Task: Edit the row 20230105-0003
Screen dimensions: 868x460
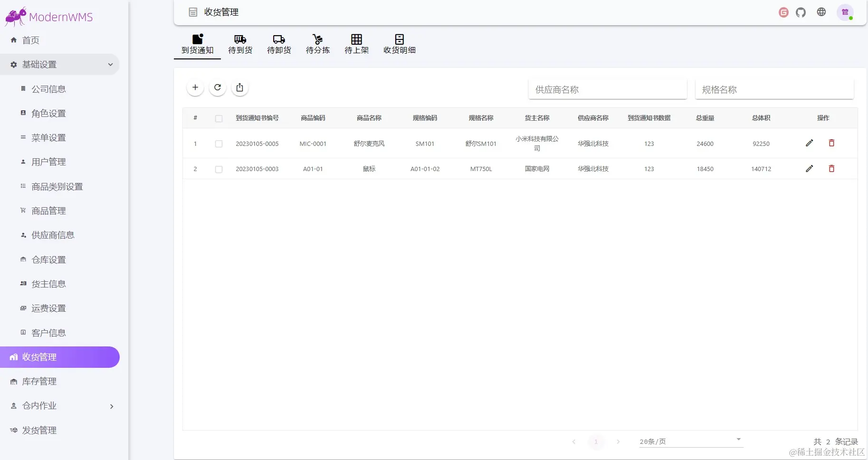Action: (810, 169)
